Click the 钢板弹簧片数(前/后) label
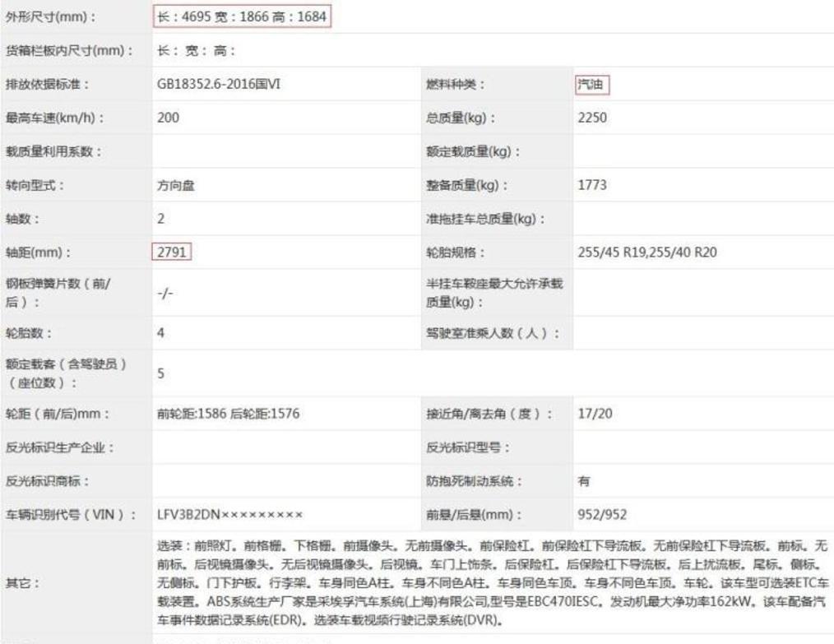Viewport: 834px width, 644px height. (x=58, y=293)
